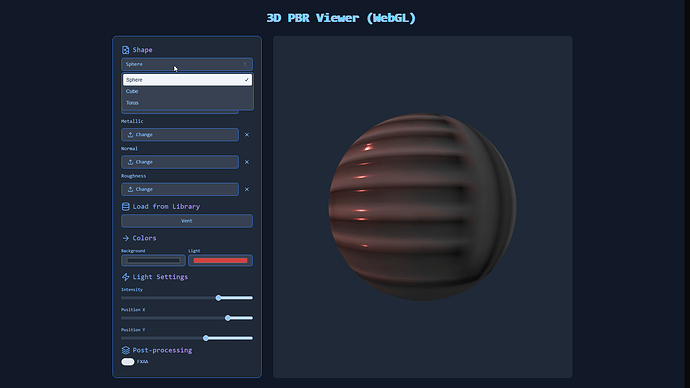Viewport: 690px width, 388px height.
Task: Click the 'Normal' label
Action: [129, 148]
